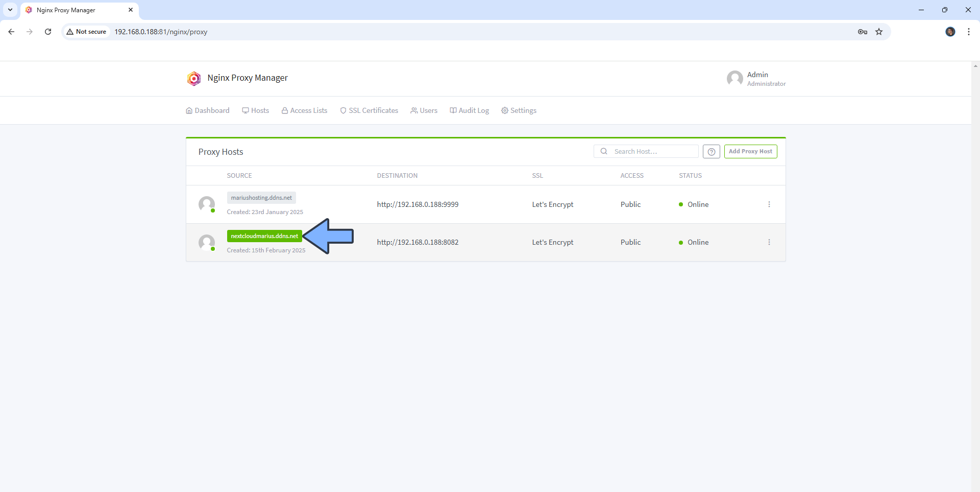Viewport: 980px width, 492px height.
Task: Click the mariushosting.ddns.net domain tag
Action: (261, 198)
